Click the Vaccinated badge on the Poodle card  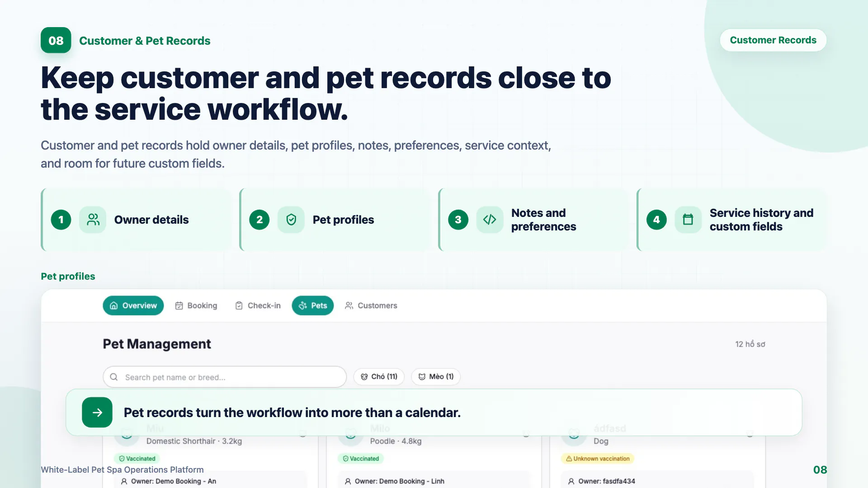point(361,459)
